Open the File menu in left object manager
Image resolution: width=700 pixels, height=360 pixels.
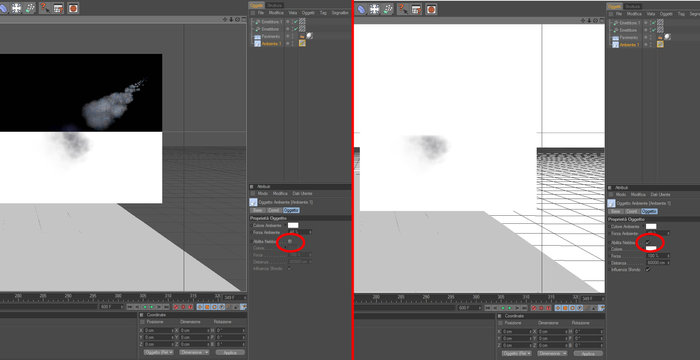tap(260, 13)
